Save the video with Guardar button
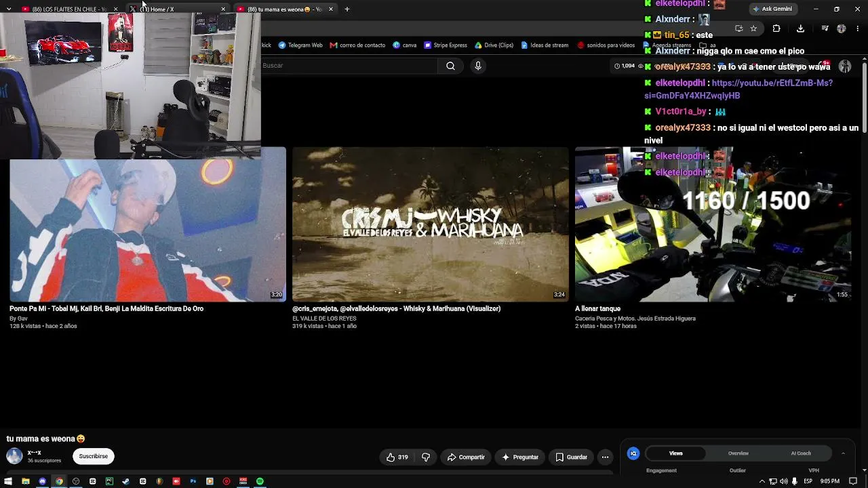Viewport: 868px width, 488px height. pos(572,457)
